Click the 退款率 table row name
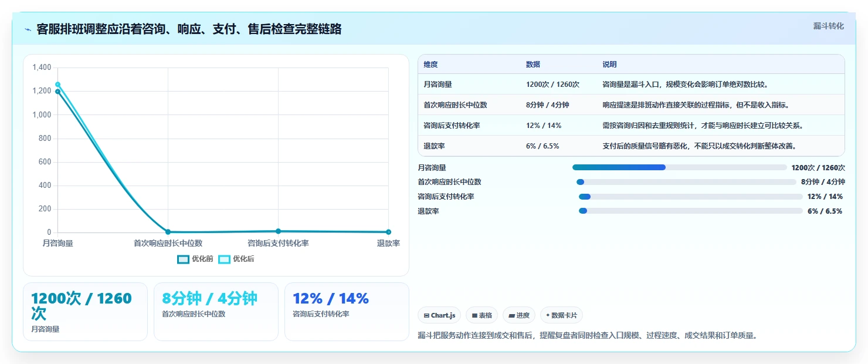 (434, 146)
